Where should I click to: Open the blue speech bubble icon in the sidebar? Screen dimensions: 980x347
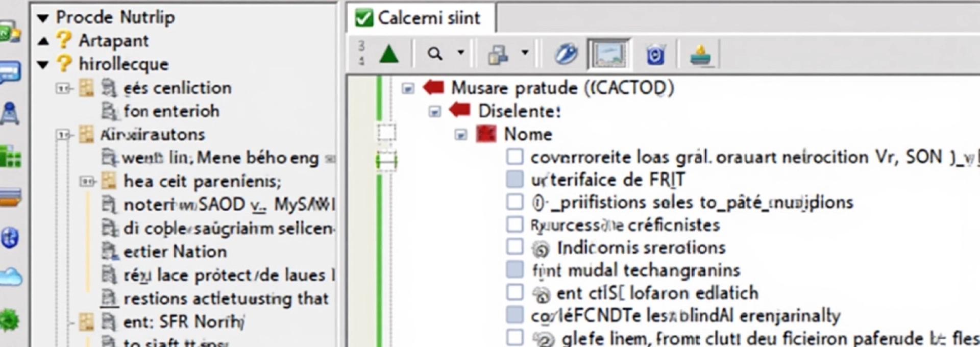click(10, 73)
